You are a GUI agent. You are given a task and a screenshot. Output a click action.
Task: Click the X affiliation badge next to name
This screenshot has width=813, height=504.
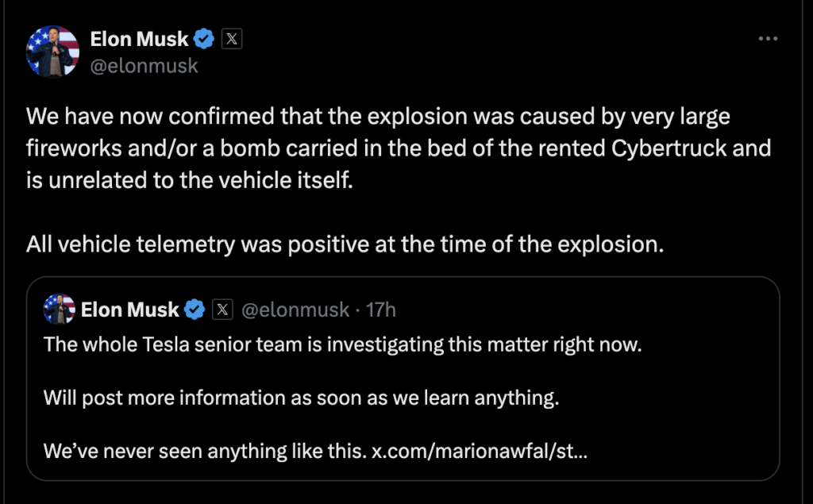click(231, 37)
